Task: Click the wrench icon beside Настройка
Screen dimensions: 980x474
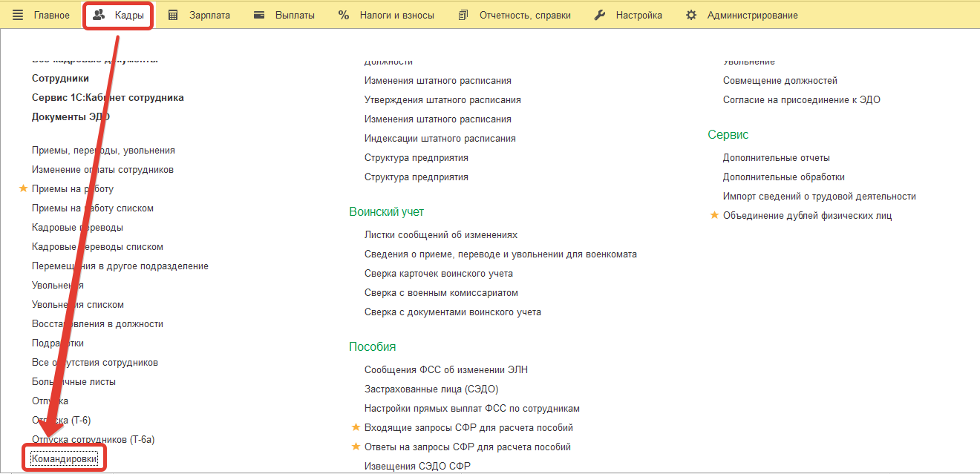Action: 600,15
